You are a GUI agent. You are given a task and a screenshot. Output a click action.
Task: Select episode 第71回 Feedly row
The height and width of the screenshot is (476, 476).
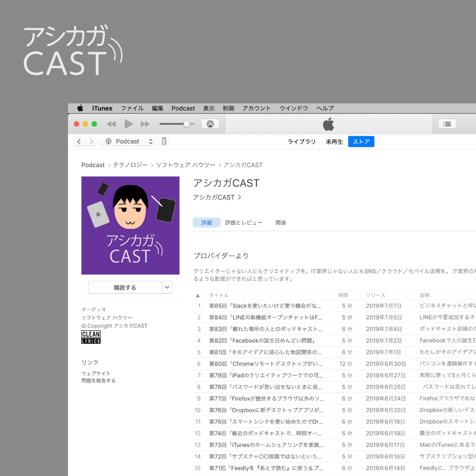335,468
